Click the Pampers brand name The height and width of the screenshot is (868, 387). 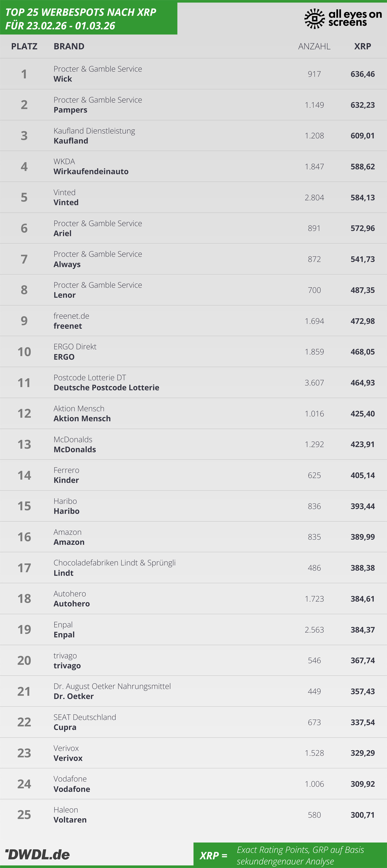tap(70, 110)
